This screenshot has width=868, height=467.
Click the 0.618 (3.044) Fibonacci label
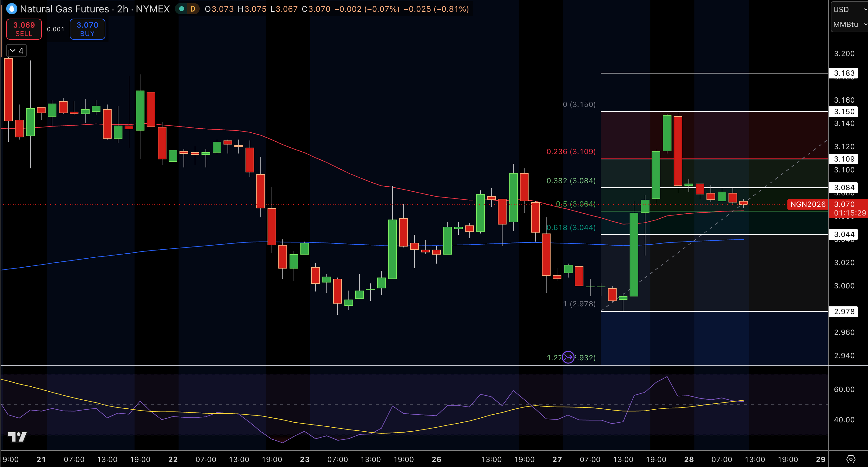click(x=571, y=227)
